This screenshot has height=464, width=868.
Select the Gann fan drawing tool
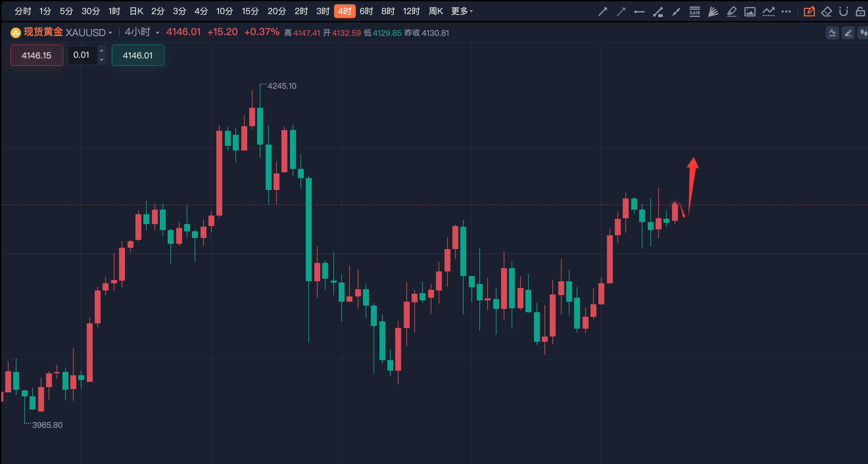(713, 11)
